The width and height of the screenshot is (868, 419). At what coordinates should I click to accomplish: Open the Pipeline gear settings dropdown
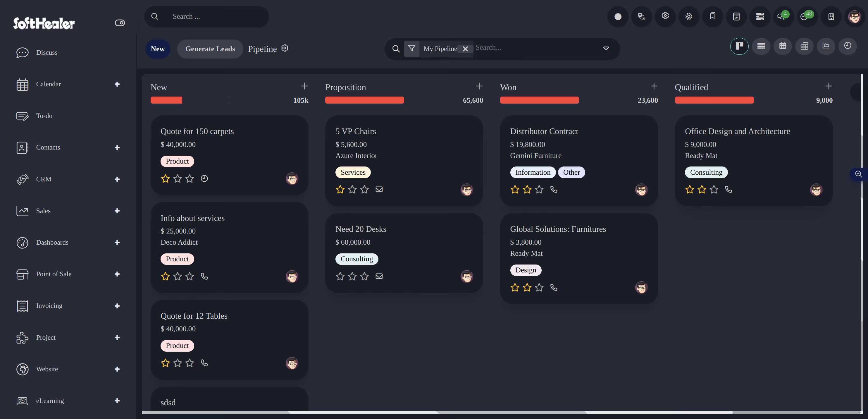285,48
